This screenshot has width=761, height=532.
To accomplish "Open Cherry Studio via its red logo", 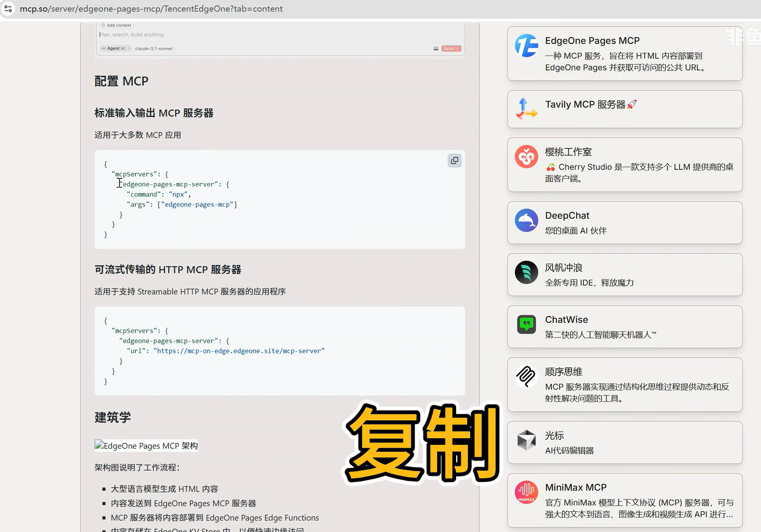I will click(x=526, y=156).
